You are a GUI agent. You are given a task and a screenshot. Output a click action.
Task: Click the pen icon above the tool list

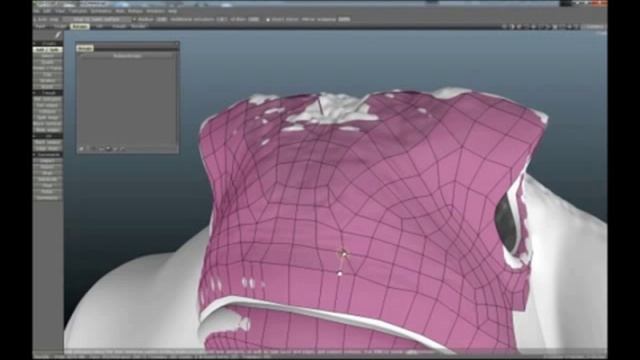point(58,35)
